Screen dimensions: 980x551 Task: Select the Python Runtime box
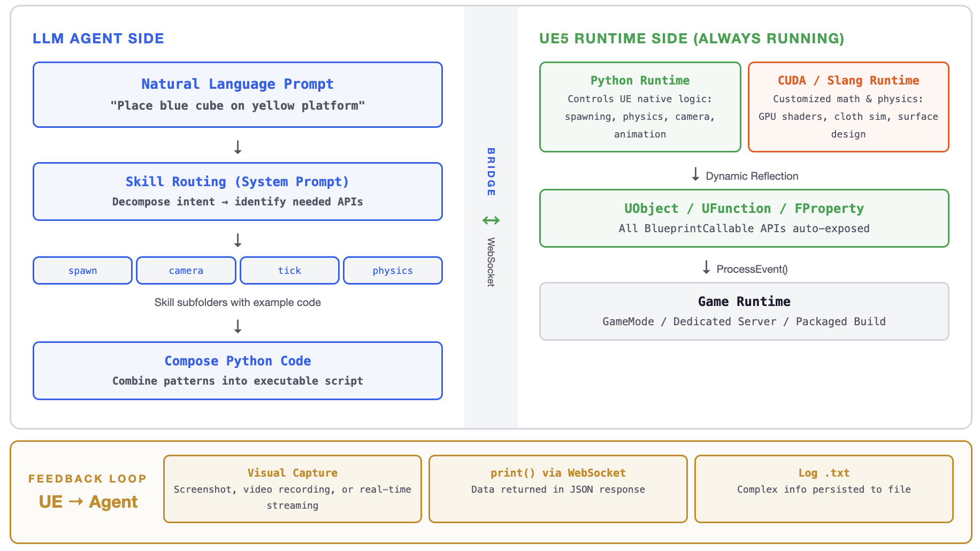[x=640, y=107]
